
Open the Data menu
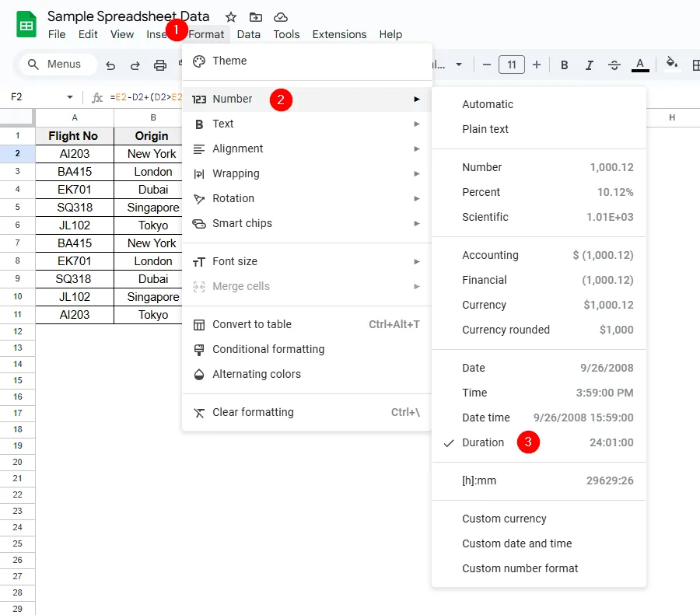click(x=249, y=34)
